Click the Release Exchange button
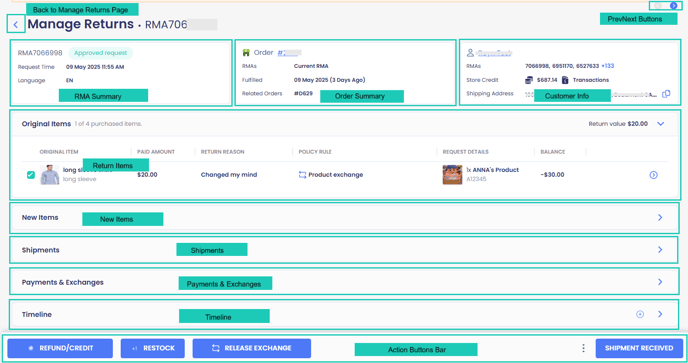This screenshot has width=688, height=363. 252,348
